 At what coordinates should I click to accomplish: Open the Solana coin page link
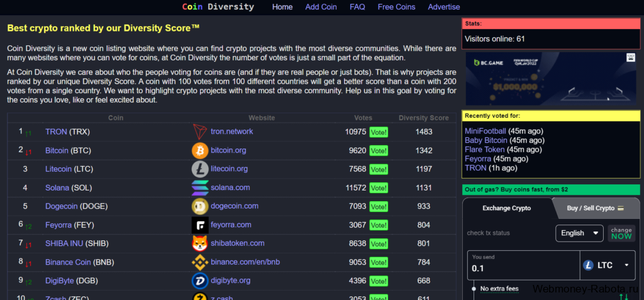[57, 188]
